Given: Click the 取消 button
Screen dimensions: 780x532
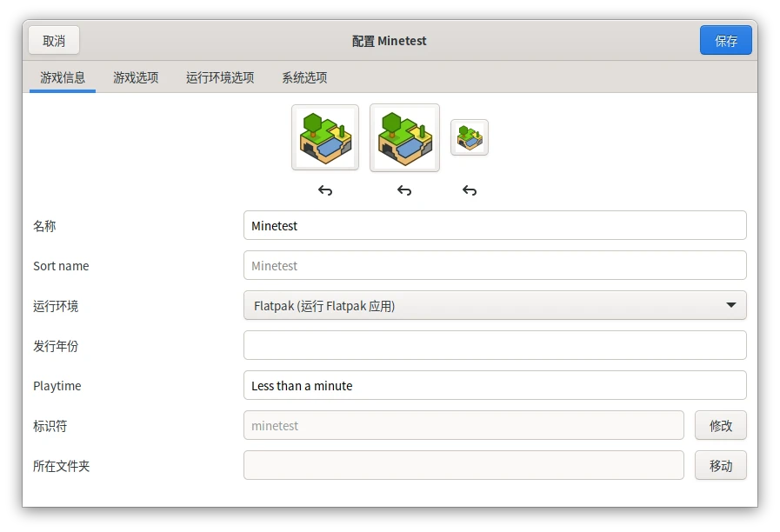Looking at the screenshot, I should 54,41.
